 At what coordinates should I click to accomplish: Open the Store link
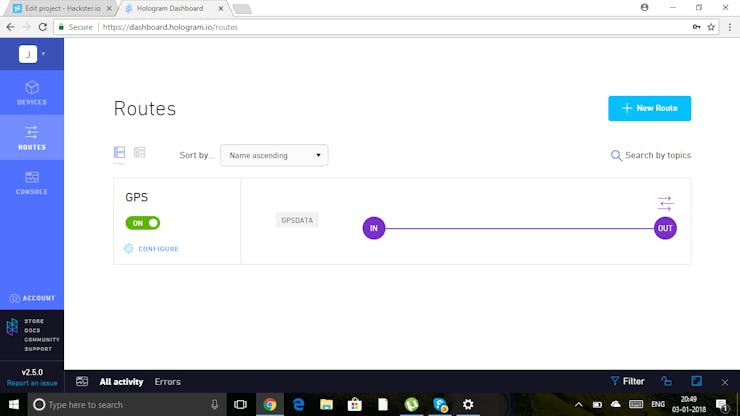[x=34, y=321]
